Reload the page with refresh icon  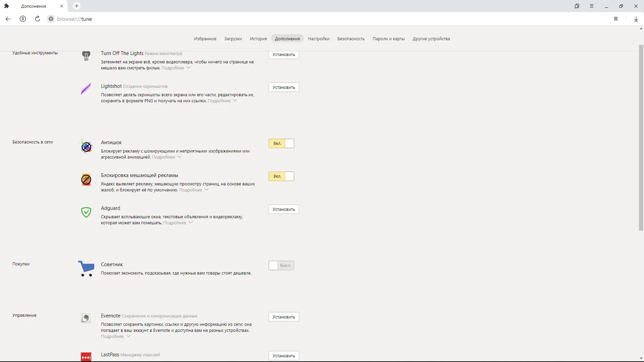(38, 19)
